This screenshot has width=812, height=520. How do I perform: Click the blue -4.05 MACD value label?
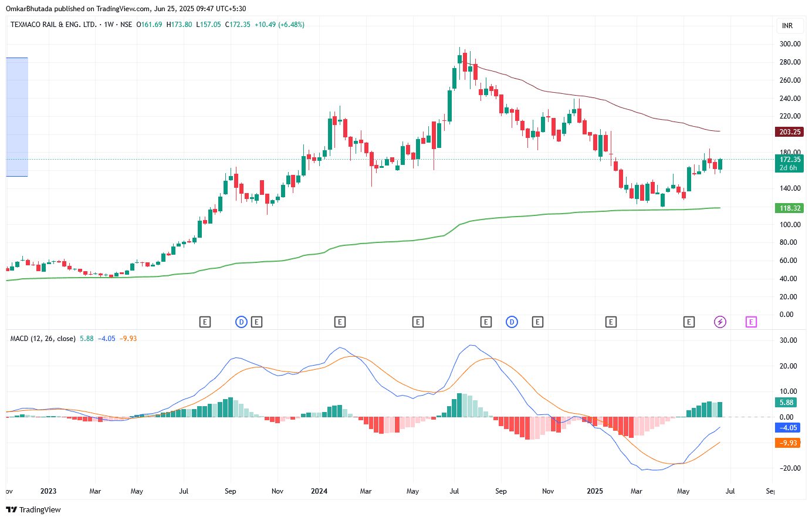(x=787, y=428)
